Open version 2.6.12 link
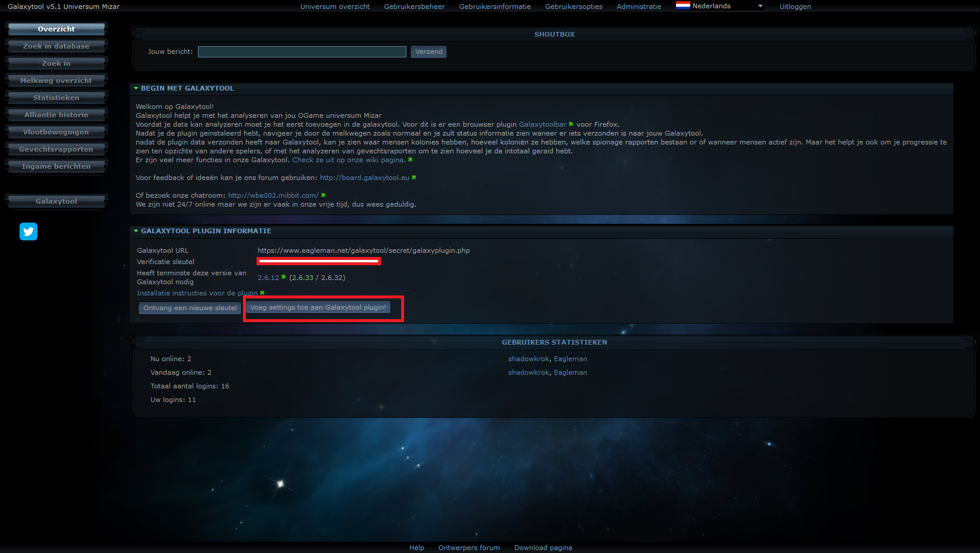This screenshot has height=553, width=980. point(268,278)
